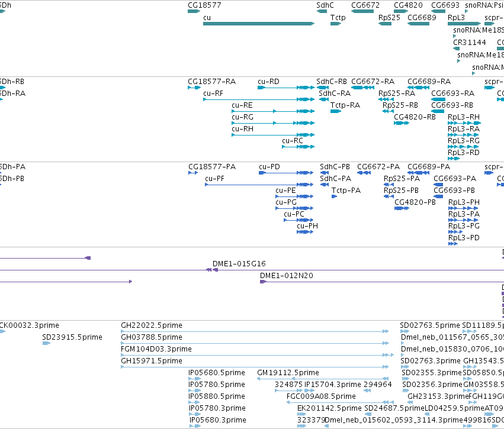
Task: Click the IP15704.3prime EST label
Action: click(x=333, y=385)
